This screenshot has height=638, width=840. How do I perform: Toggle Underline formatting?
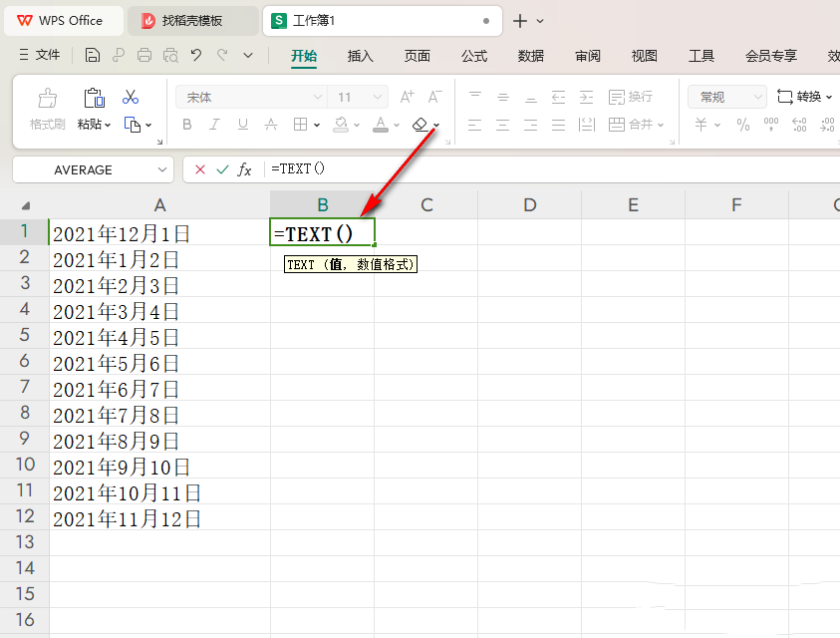[x=243, y=125]
